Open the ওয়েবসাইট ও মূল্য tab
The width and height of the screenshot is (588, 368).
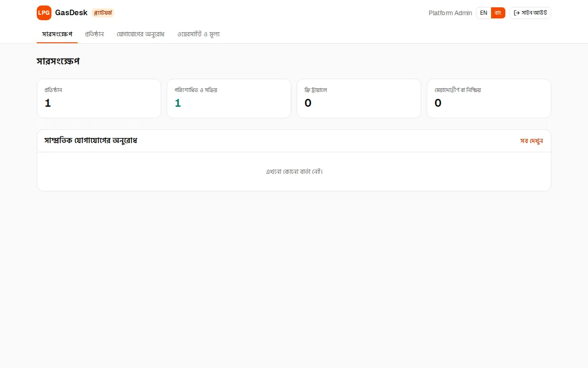pos(198,34)
